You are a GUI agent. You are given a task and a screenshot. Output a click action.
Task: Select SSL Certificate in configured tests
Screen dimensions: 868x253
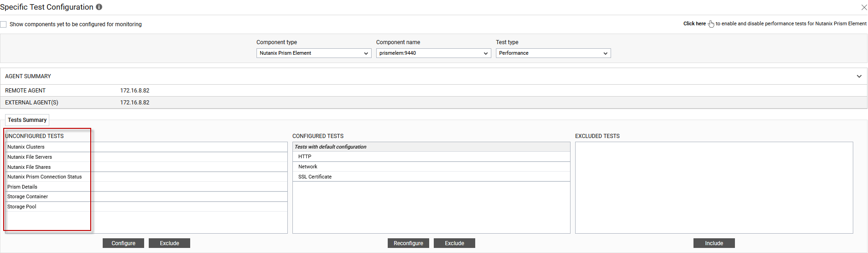(x=431, y=177)
